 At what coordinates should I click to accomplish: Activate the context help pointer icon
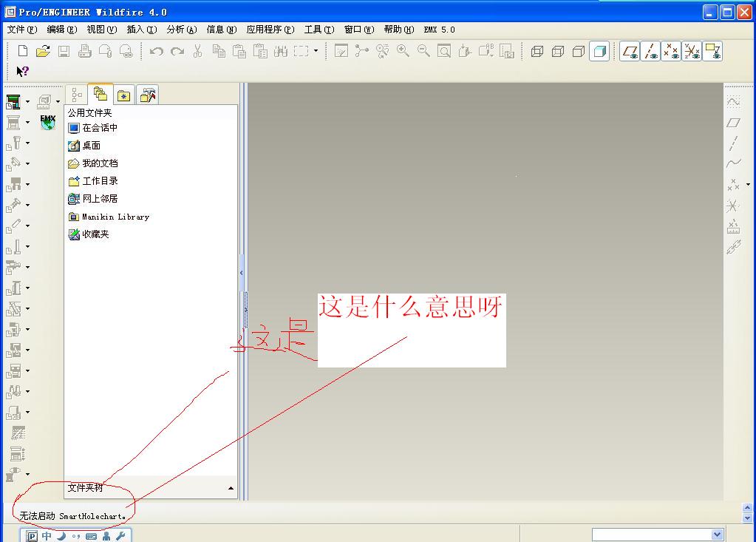(x=23, y=72)
